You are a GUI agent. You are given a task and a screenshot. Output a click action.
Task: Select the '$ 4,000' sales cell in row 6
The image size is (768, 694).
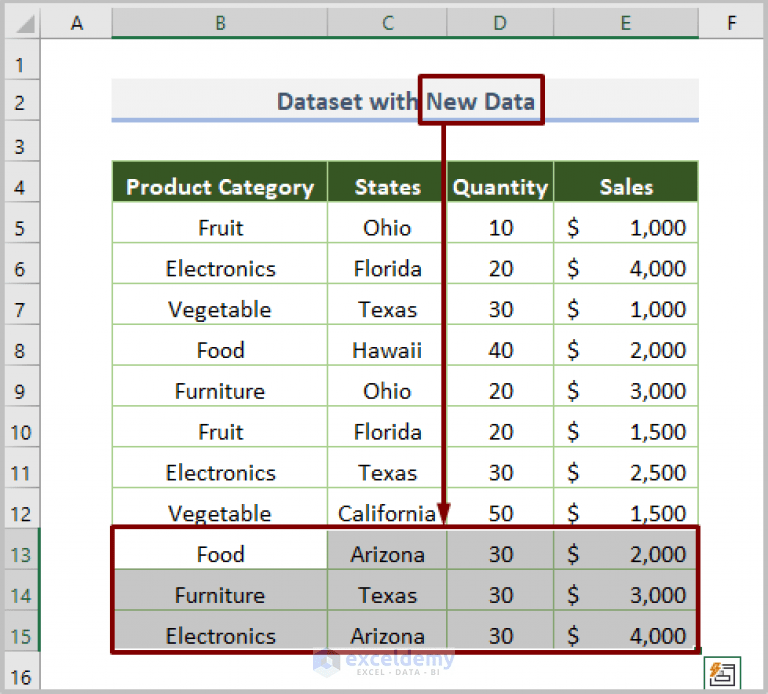pos(626,263)
